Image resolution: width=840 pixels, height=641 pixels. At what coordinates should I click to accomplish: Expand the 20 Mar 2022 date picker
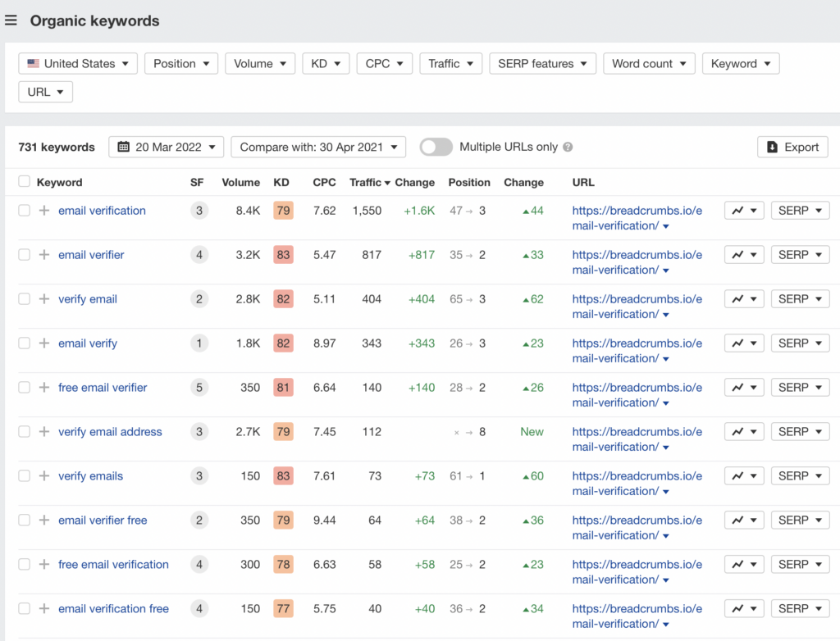pyautogui.click(x=167, y=147)
